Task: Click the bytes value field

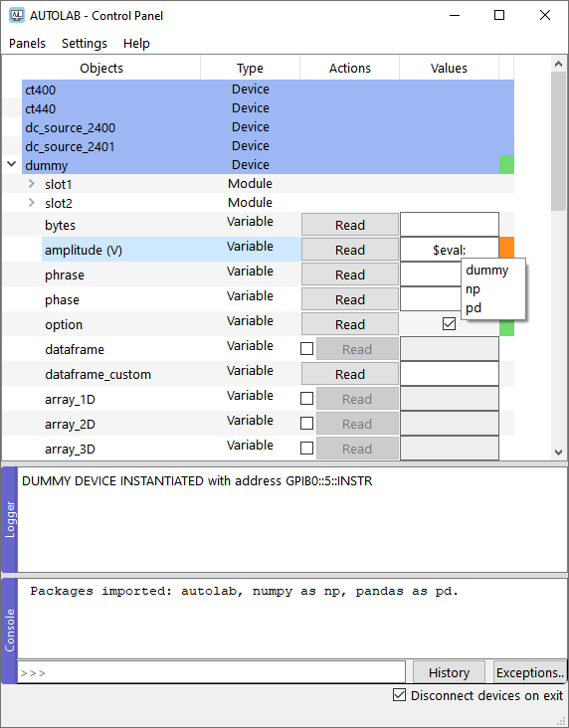Action: (450, 225)
